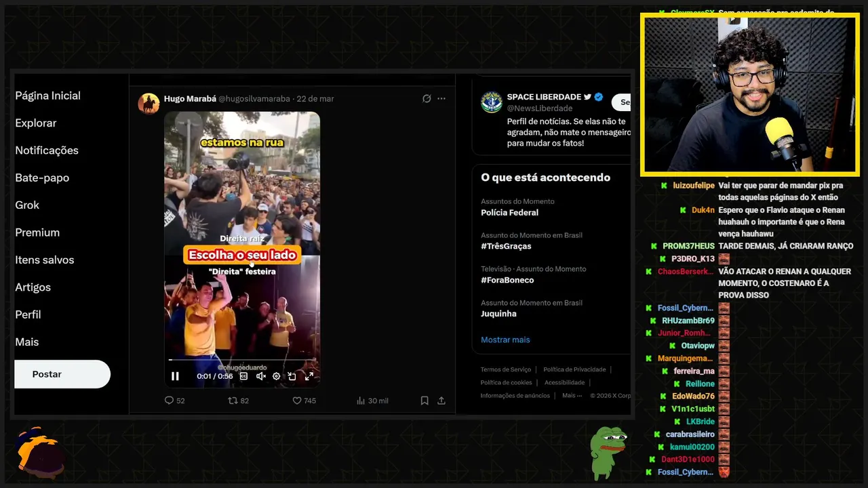Open Termos de Serviço link
868x488 pixels.
click(x=506, y=369)
